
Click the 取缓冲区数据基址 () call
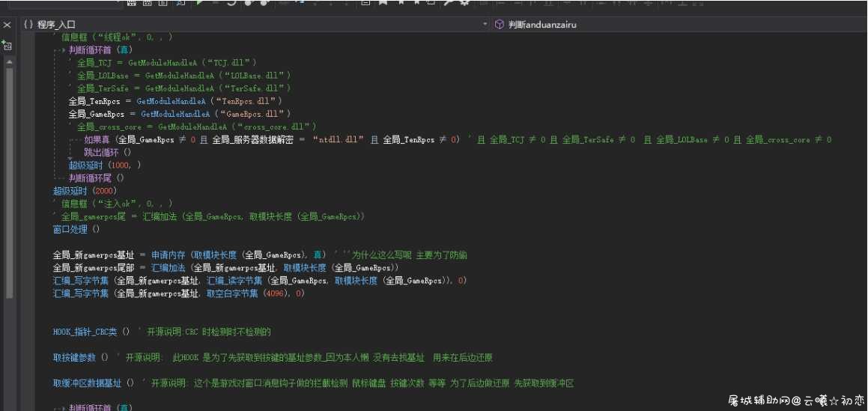coord(94,383)
